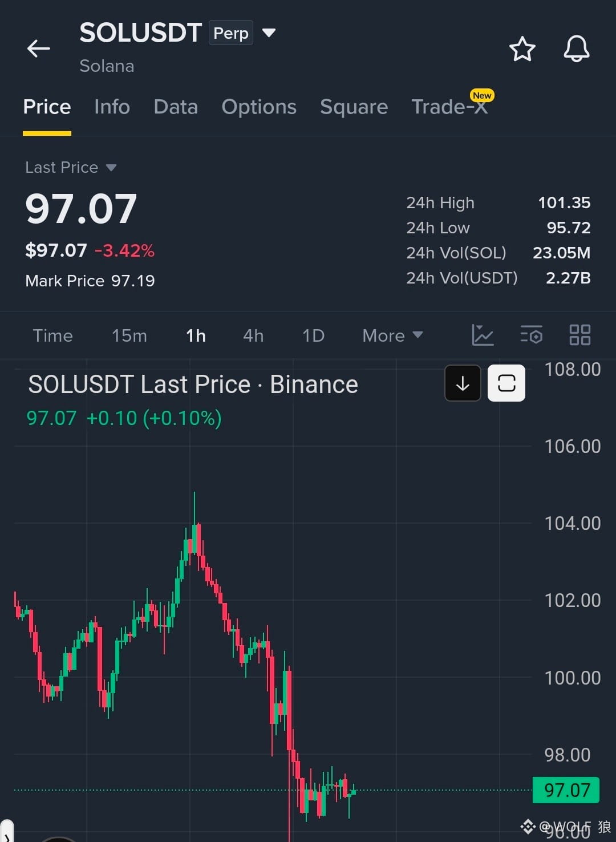Open price alerts bell icon

pos(577,48)
